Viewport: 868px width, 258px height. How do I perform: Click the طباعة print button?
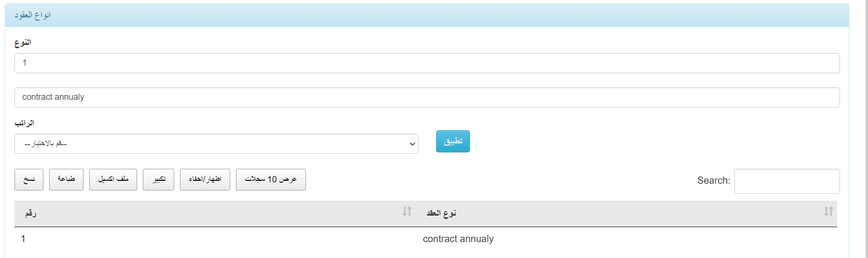[x=66, y=179]
